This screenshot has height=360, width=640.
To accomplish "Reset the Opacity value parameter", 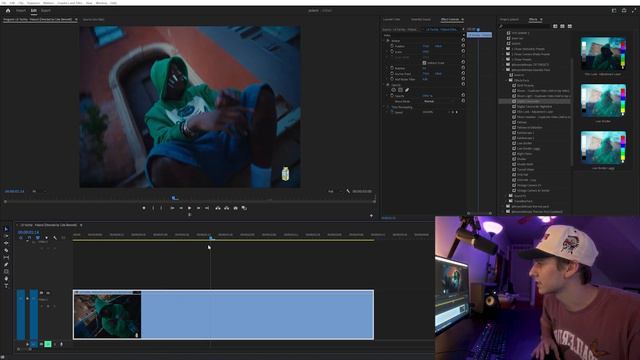I will pos(463,96).
